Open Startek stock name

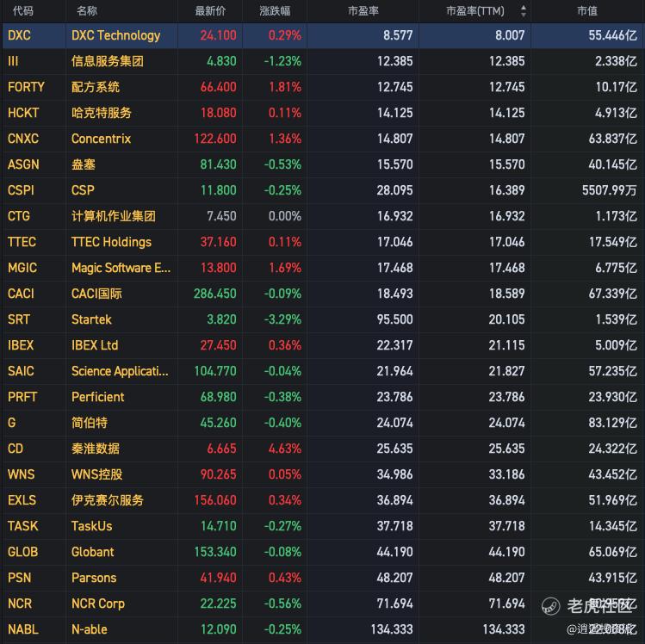tap(91, 319)
